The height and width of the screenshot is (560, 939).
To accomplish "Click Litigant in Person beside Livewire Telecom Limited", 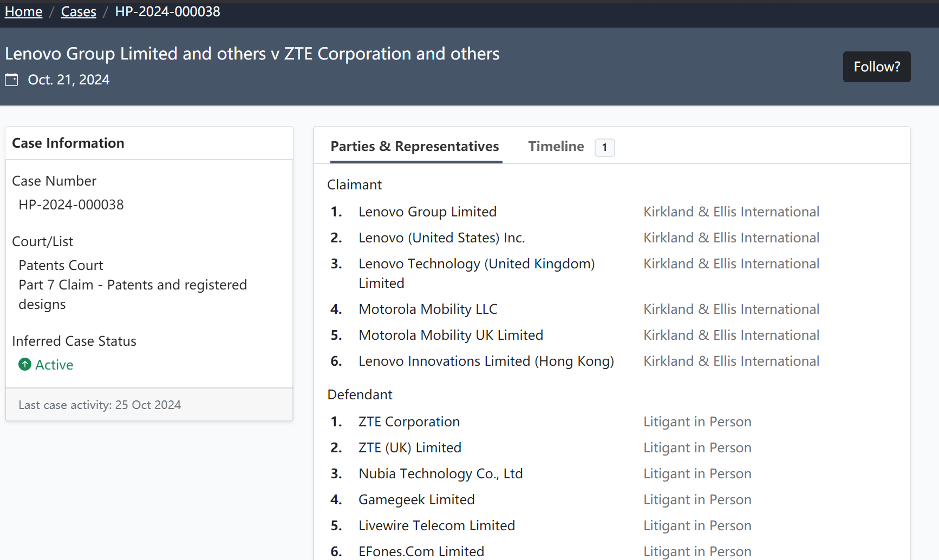I will click(697, 525).
